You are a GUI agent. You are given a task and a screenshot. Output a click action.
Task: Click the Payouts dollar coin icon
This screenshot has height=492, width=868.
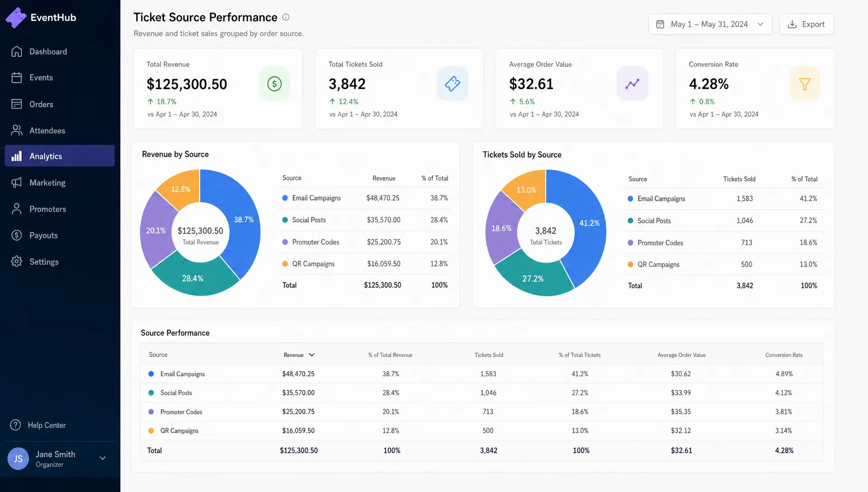click(x=17, y=235)
